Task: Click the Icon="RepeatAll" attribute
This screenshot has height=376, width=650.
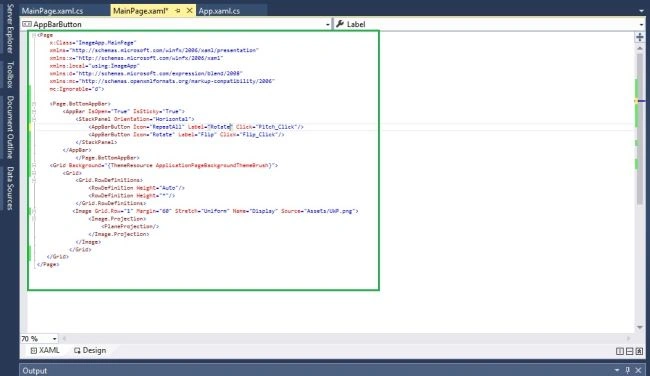Action: click(158, 127)
